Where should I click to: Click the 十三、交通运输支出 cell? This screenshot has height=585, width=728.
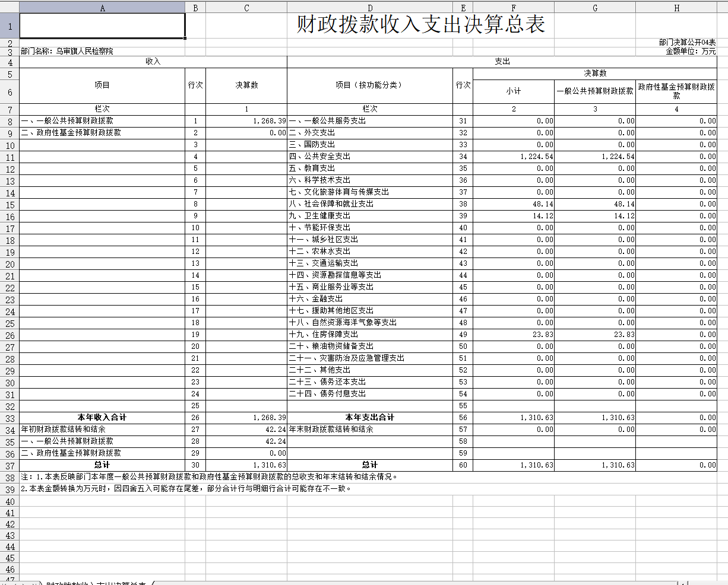(x=370, y=263)
